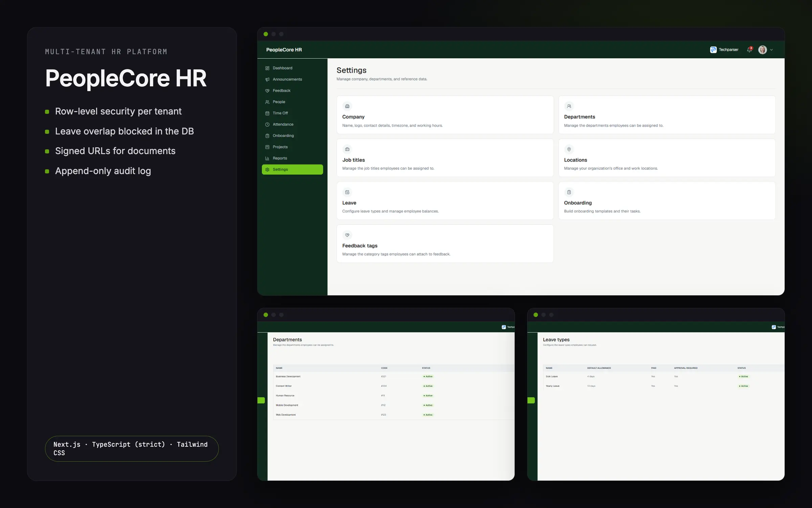Open the notifications bell icon
Image resolution: width=812 pixels, height=508 pixels.
pos(750,50)
